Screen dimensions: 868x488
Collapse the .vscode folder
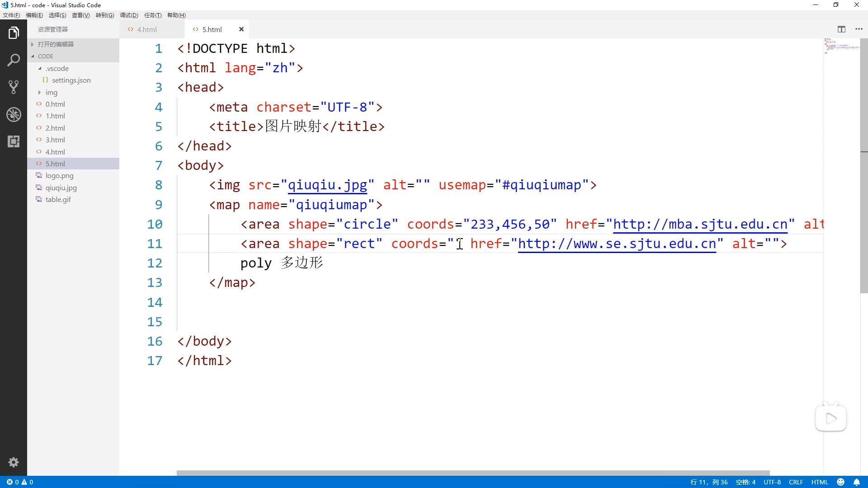(57, 69)
